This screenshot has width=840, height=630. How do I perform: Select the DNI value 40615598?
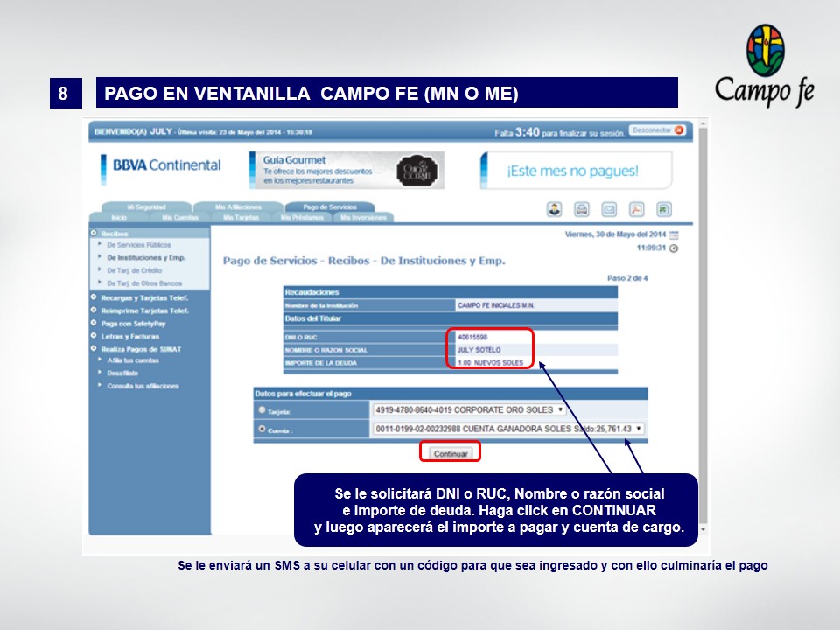472,338
